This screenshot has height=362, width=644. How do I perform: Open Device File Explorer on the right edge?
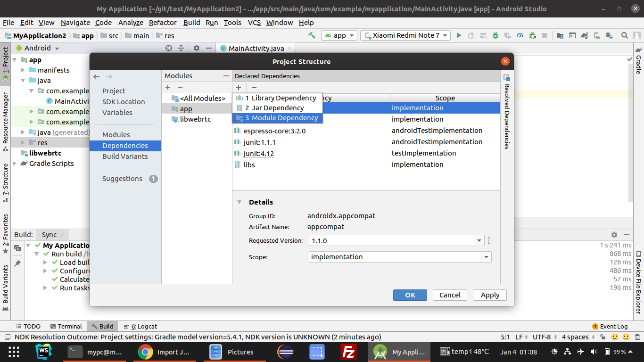[x=640, y=283]
